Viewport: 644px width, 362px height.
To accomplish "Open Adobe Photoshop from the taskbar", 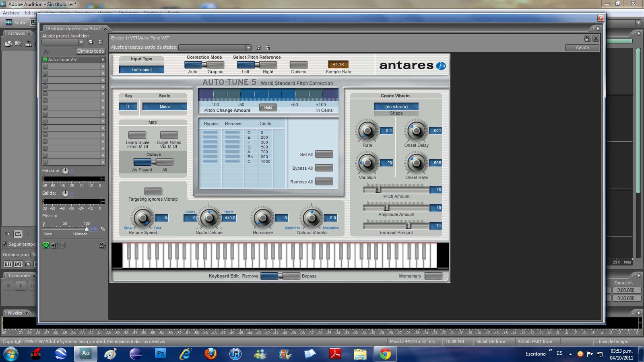I will (160, 354).
